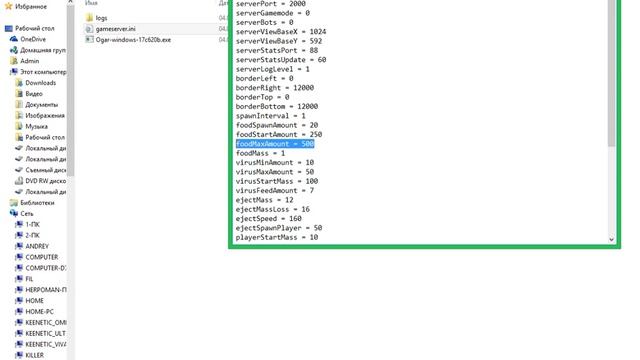This screenshot has height=360, width=640.
Task: Open the Музыка folder
Action: (31, 127)
